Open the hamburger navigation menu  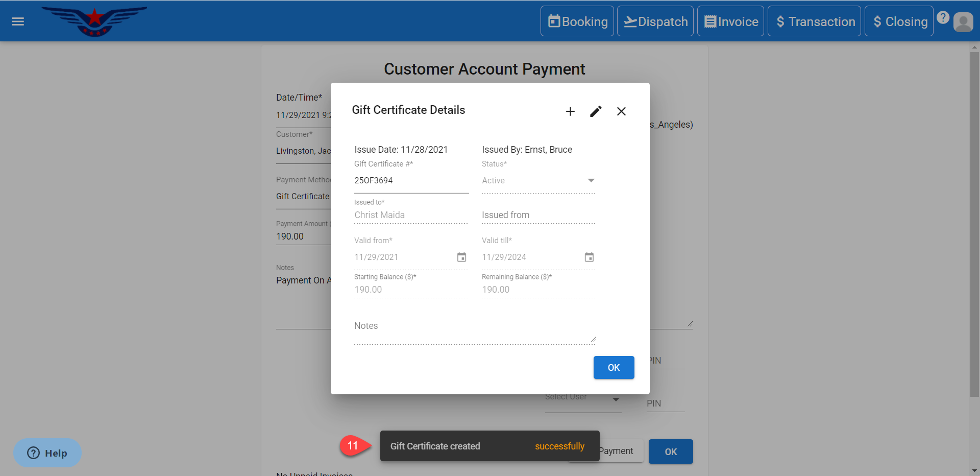click(18, 21)
